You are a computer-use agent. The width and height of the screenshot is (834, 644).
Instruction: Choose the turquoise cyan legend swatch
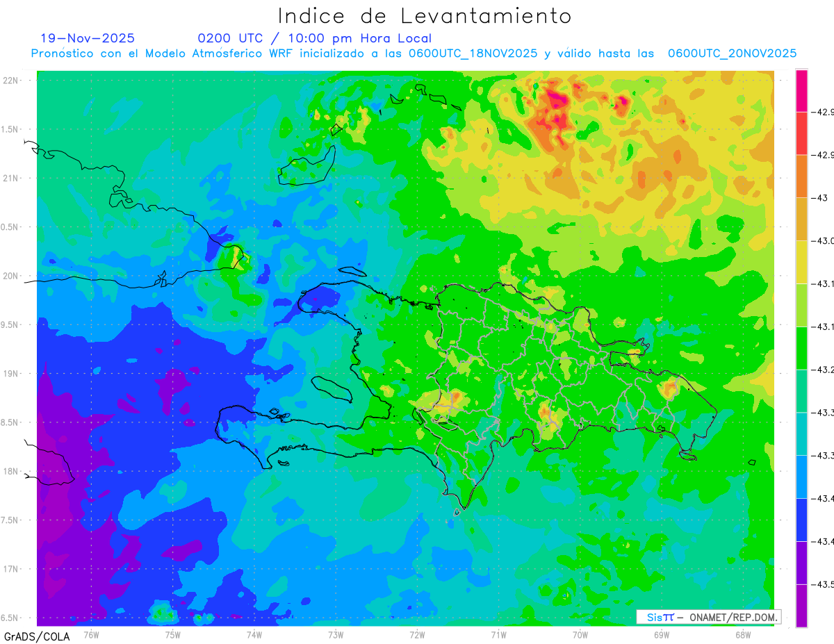pos(801,434)
